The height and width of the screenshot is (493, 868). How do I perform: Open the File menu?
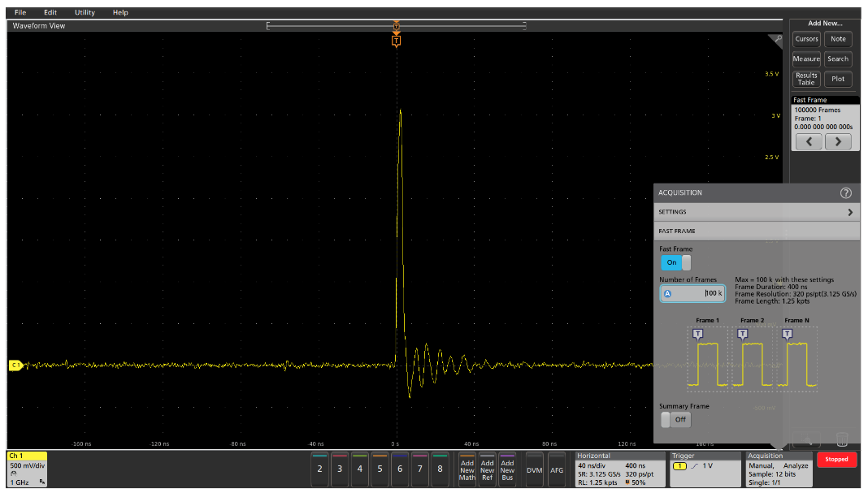pyautogui.click(x=20, y=13)
